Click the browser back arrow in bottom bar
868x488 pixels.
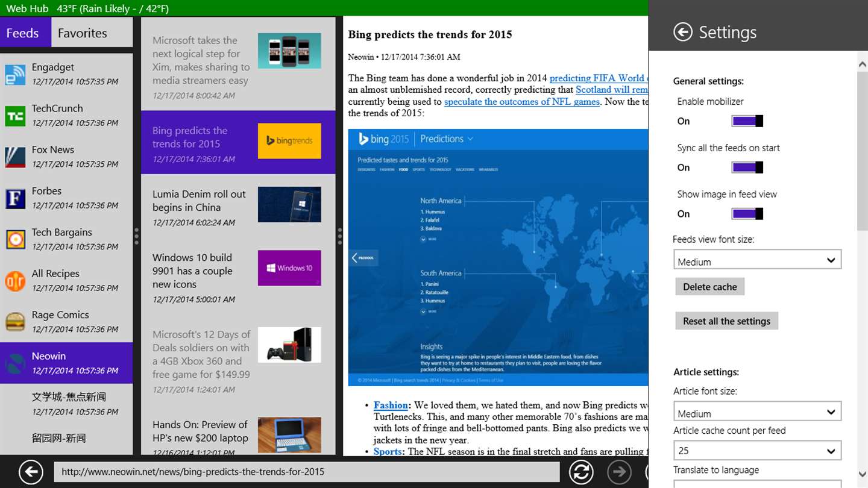(31, 472)
